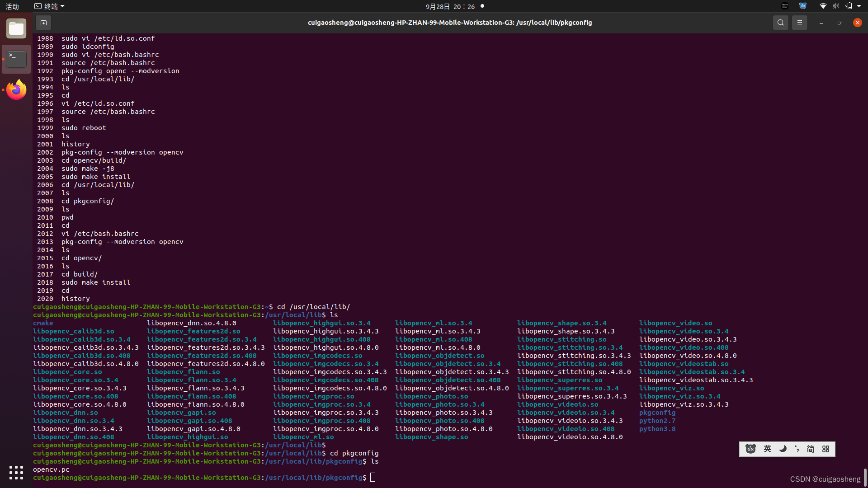Open the Wi-Fi status indicator

click(823, 6)
